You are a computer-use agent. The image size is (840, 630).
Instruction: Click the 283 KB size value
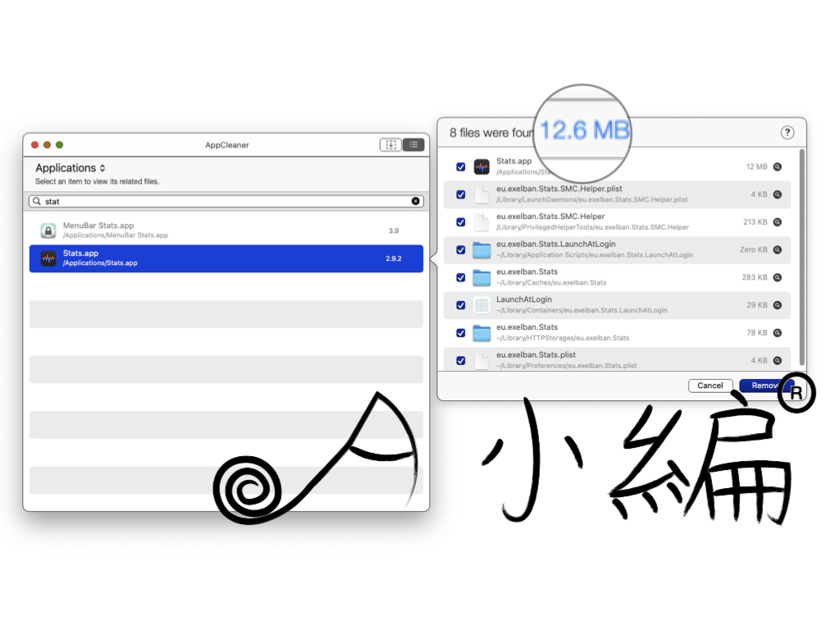(755, 277)
